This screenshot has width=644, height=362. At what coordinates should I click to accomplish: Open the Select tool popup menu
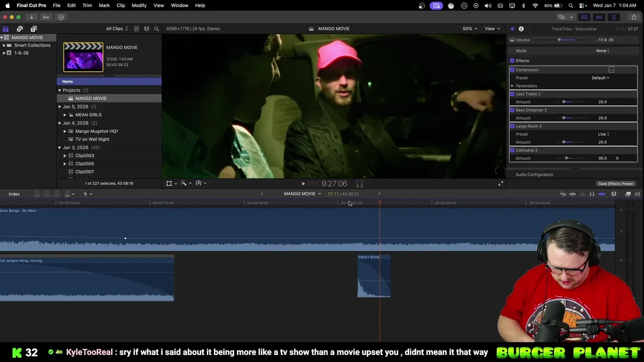88,194
